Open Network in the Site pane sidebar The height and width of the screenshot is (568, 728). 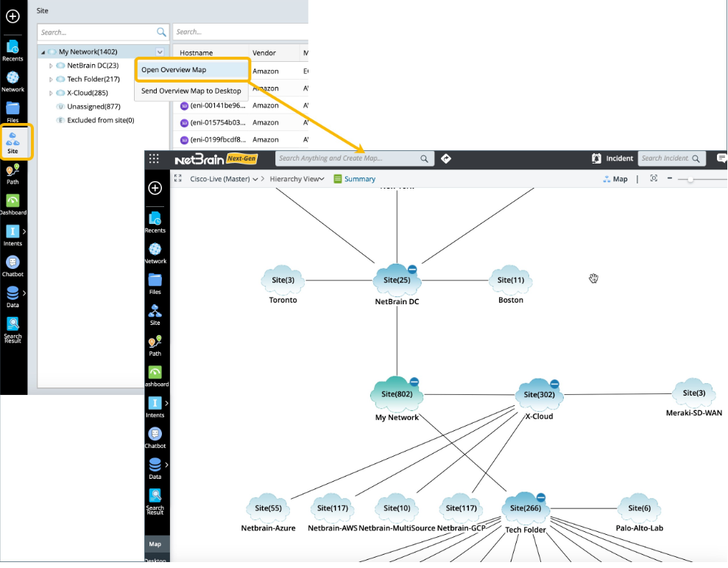(13, 82)
